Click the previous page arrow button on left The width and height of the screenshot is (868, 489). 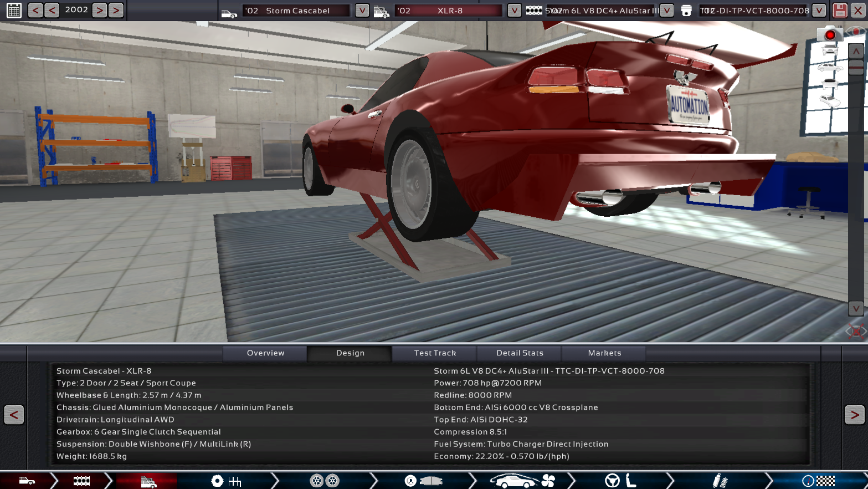[x=14, y=415]
